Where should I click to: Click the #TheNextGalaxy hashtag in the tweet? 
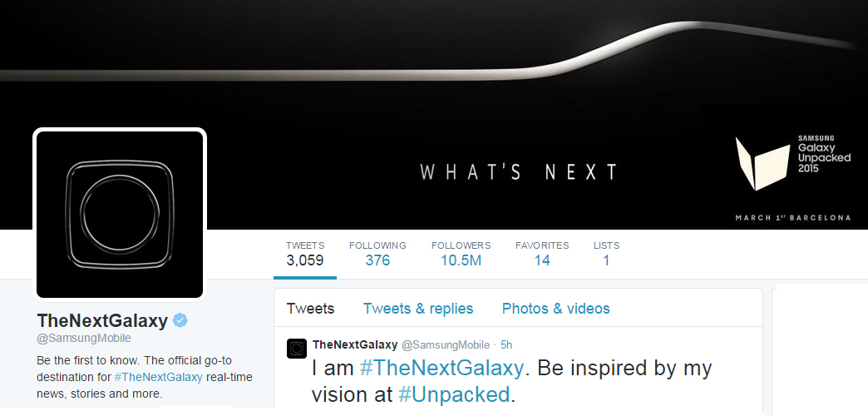(x=441, y=368)
